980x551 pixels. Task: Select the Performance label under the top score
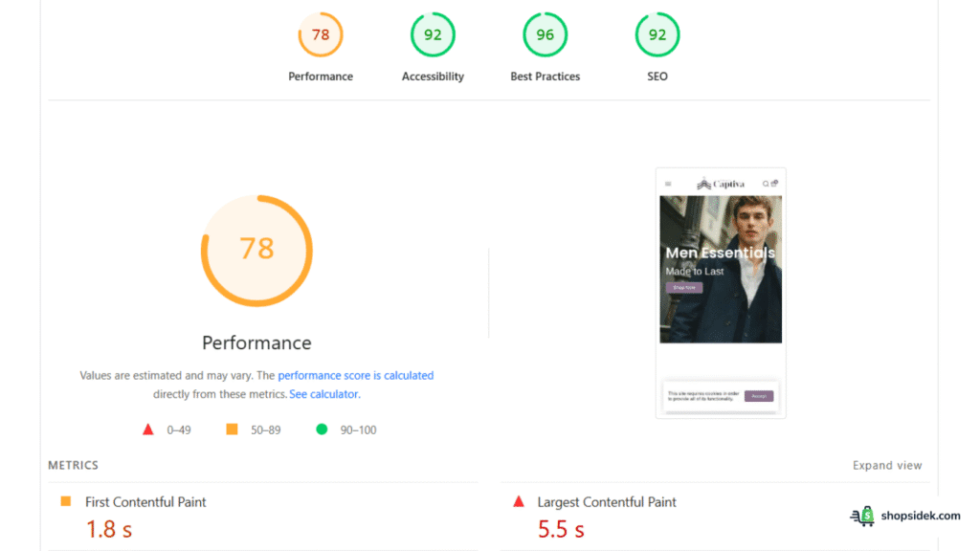point(320,77)
